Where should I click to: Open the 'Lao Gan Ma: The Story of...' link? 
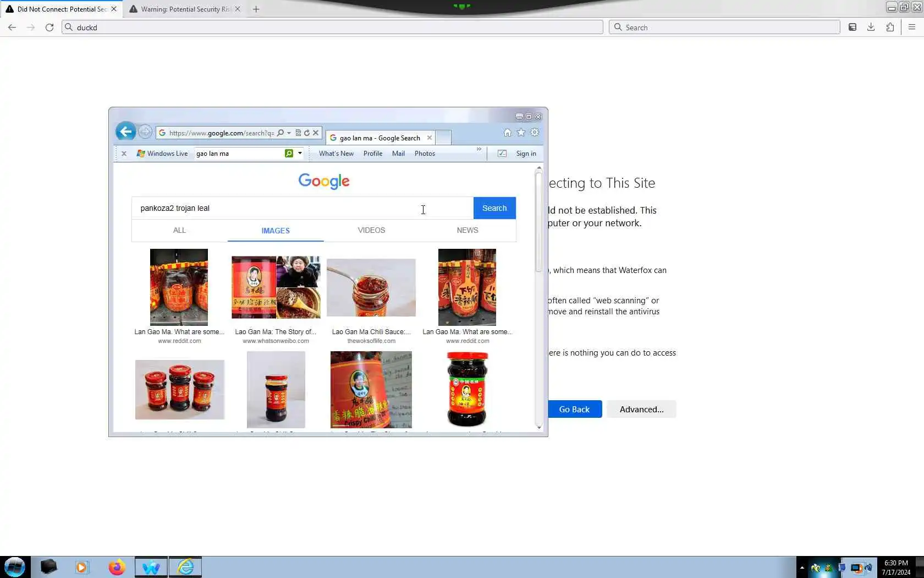click(x=276, y=332)
